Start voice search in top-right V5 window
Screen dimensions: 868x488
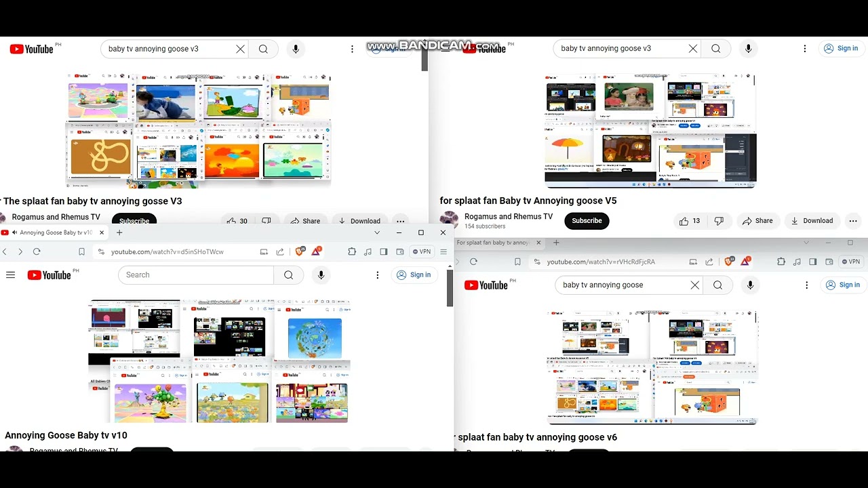tap(748, 48)
